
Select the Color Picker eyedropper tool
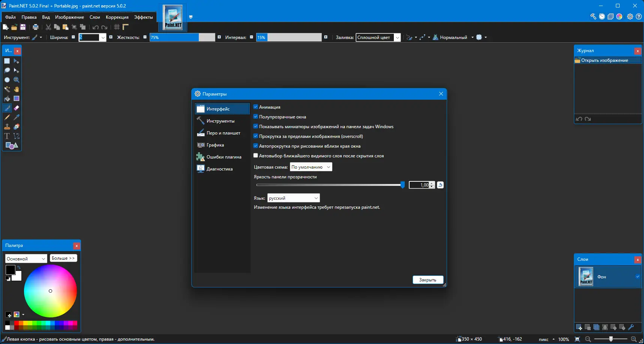coord(17,117)
